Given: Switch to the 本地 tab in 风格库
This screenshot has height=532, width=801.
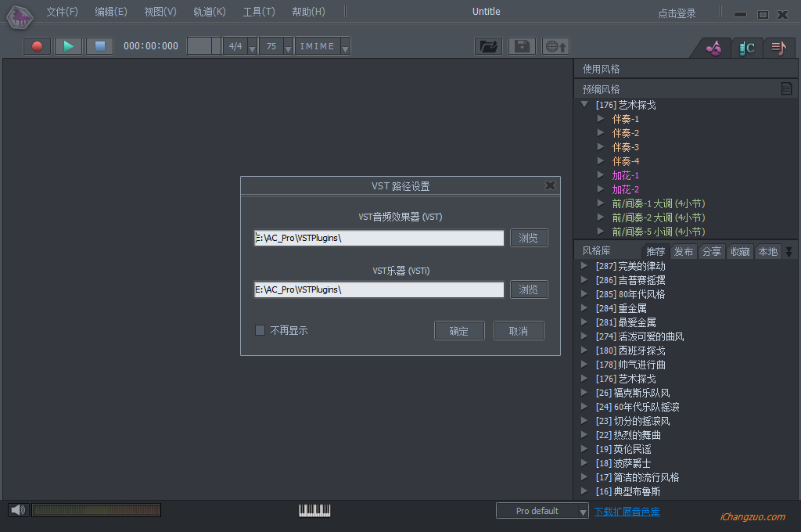Looking at the screenshot, I should pyautogui.click(x=767, y=251).
